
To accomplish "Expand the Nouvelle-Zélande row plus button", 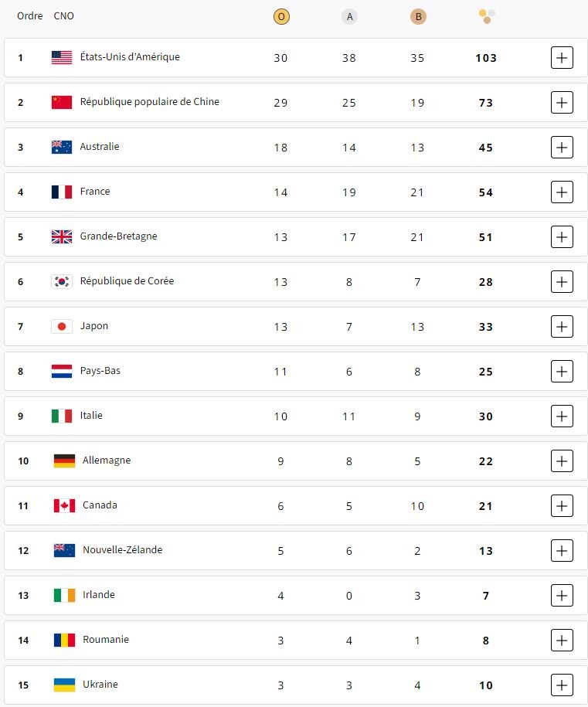I will pyautogui.click(x=562, y=551).
